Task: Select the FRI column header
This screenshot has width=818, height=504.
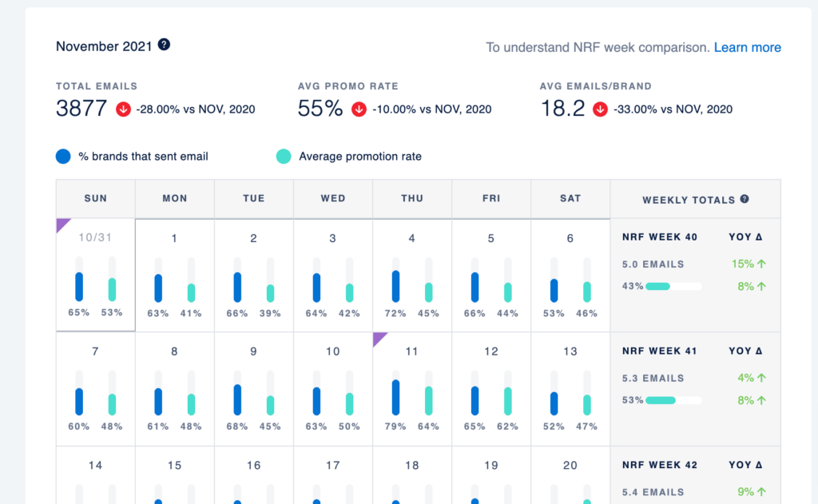Action: (491, 199)
